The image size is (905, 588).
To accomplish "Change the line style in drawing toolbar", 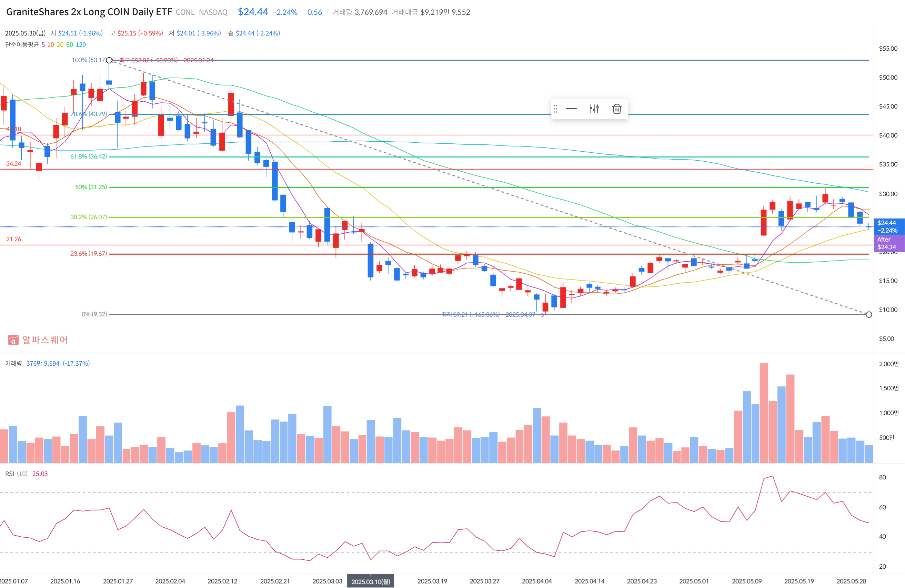I will tap(571, 109).
